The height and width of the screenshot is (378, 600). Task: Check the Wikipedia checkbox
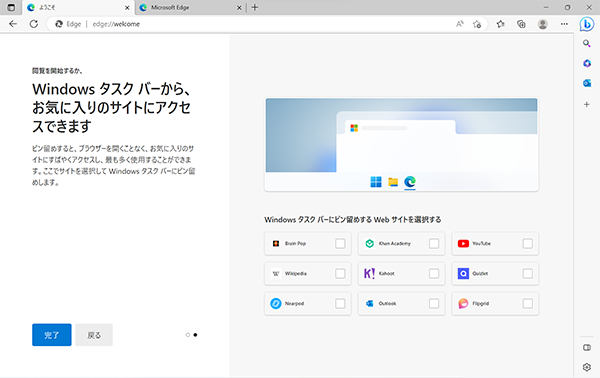(x=340, y=274)
